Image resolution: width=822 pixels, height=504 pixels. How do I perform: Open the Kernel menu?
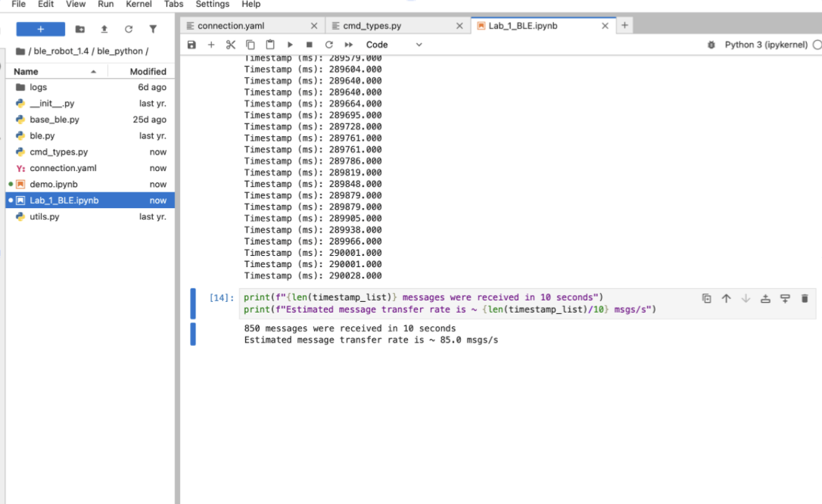[x=139, y=5]
